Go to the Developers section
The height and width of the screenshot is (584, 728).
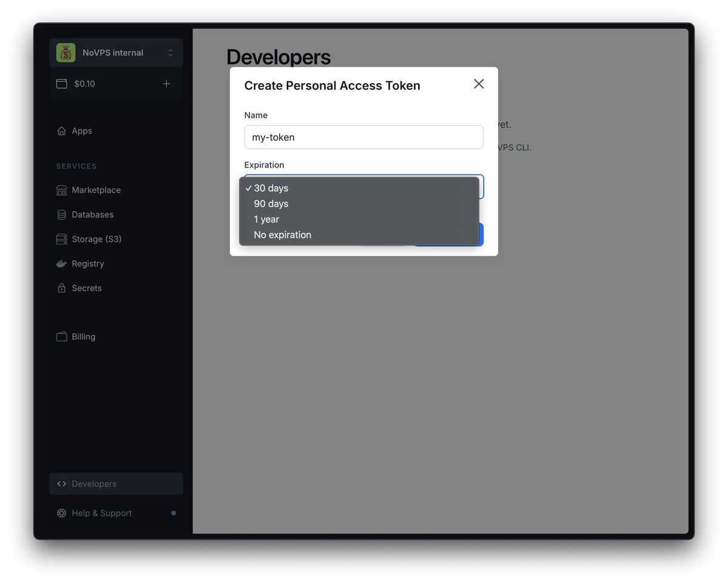pyautogui.click(x=94, y=484)
